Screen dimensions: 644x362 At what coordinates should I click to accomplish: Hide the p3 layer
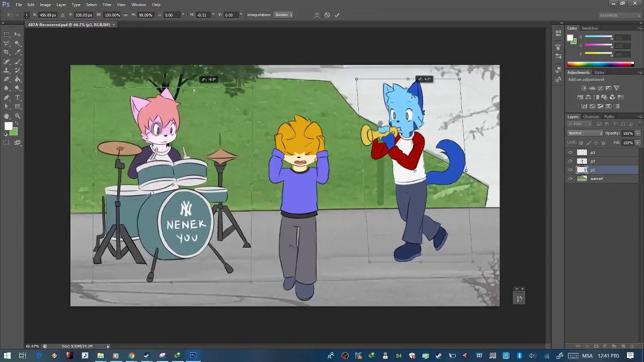click(x=570, y=152)
